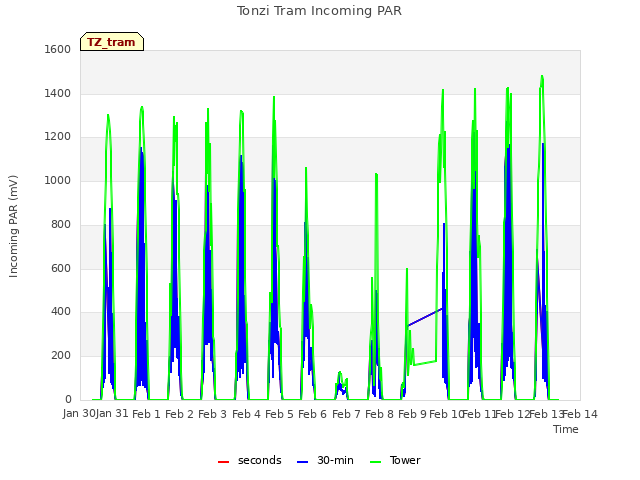Toggle the 30-min legend entry

click(x=325, y=461)
